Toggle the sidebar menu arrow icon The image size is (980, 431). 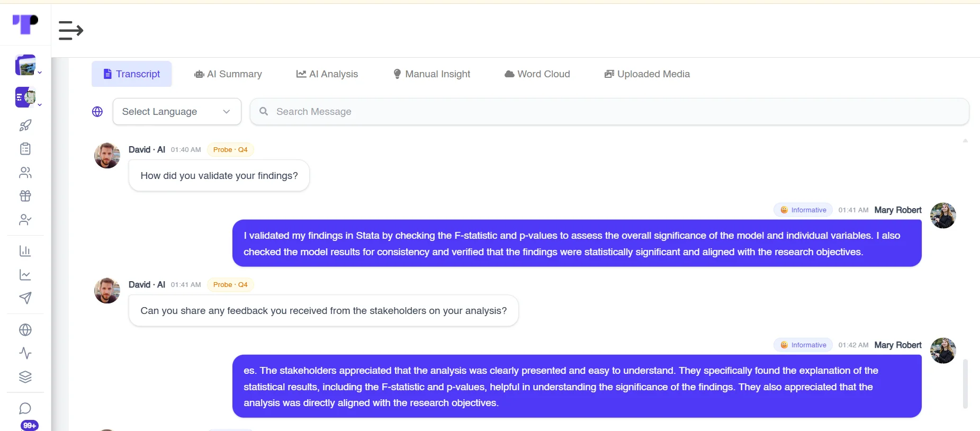click(x=71, y=31)
